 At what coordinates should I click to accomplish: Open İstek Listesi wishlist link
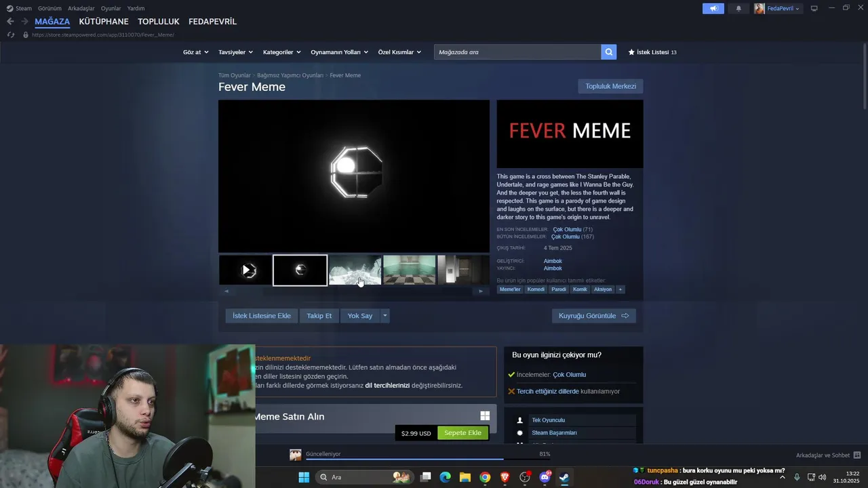point(652,52)
